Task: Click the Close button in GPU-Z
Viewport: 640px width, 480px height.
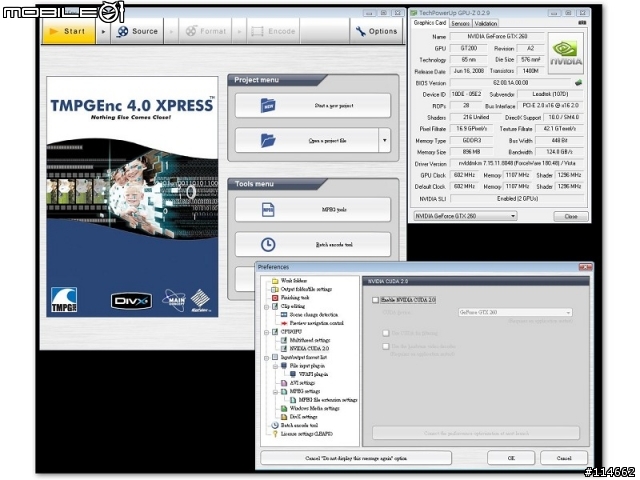Action: (x=571, y=216)
